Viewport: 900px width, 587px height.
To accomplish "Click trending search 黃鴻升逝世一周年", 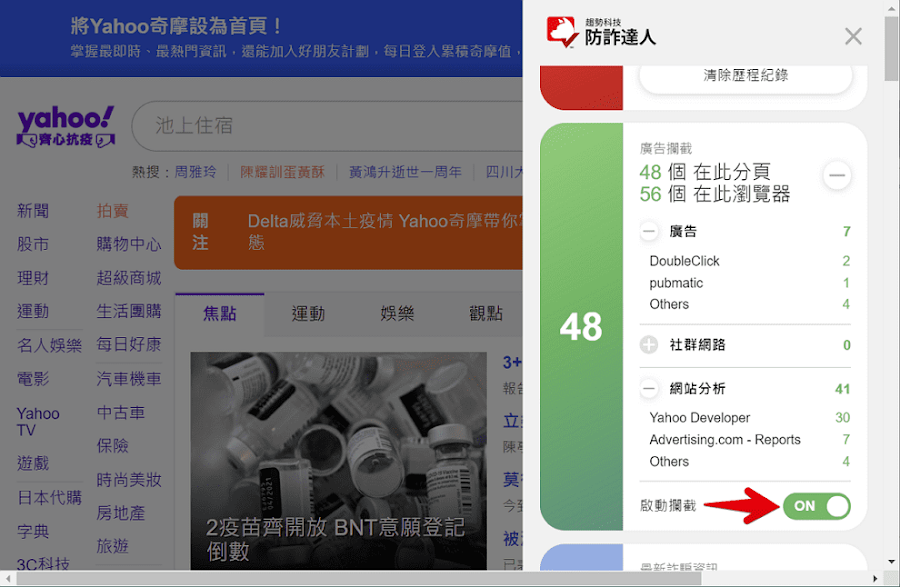I will tap(405, 172).
